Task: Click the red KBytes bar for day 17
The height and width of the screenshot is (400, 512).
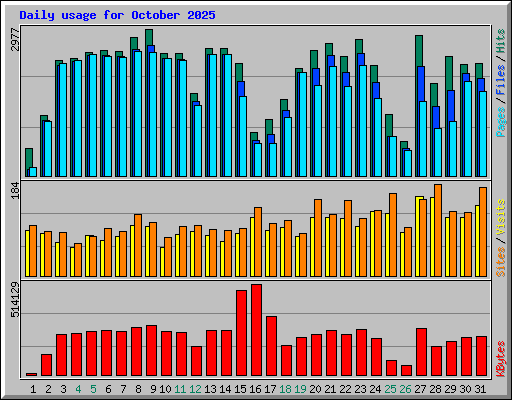Action: tap(271, 346)
